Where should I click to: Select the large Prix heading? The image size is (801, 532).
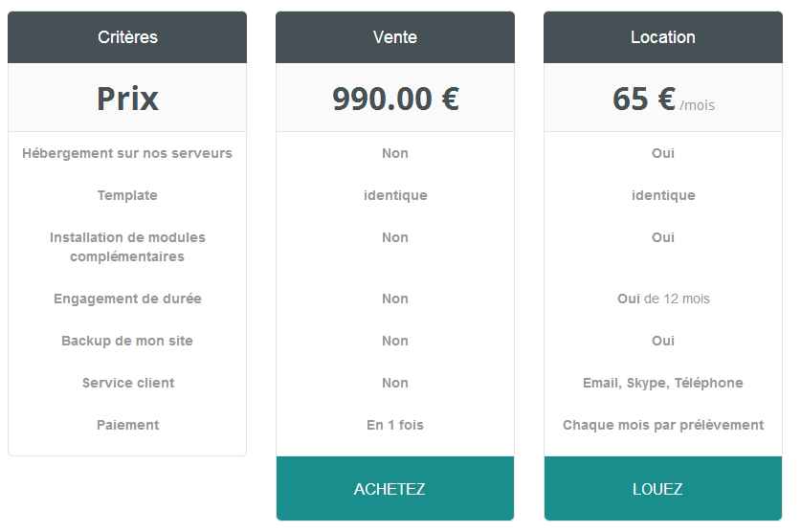click(127, 99)
